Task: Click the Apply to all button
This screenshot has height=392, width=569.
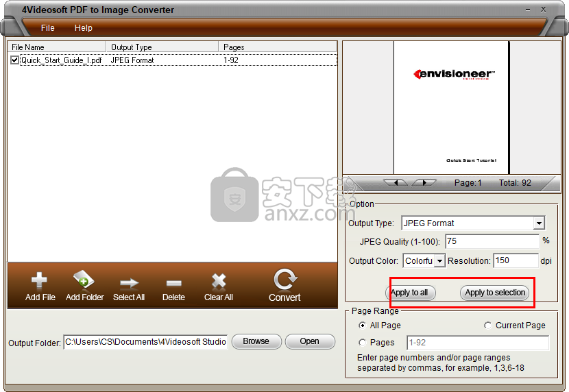Action: click(x=409, y=293)
